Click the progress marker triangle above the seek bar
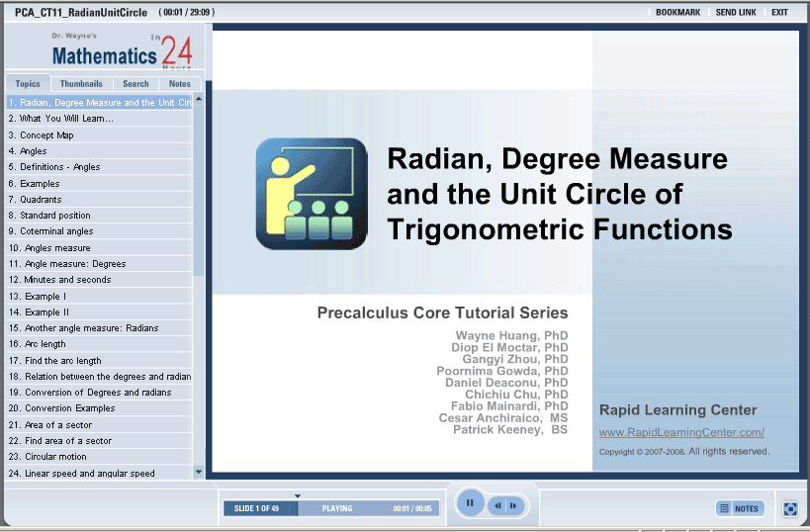This screenshot has height=532, width=810. tap(298, 495)
